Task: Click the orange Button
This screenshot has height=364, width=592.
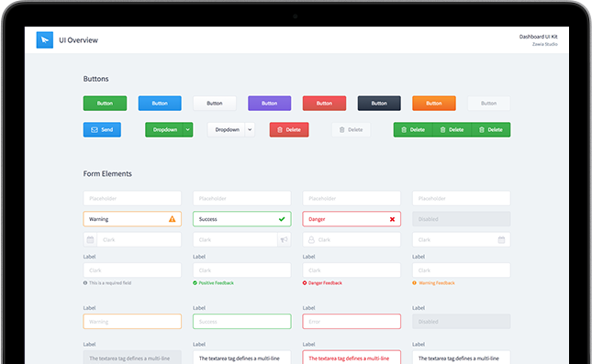Action: point(434,103)
